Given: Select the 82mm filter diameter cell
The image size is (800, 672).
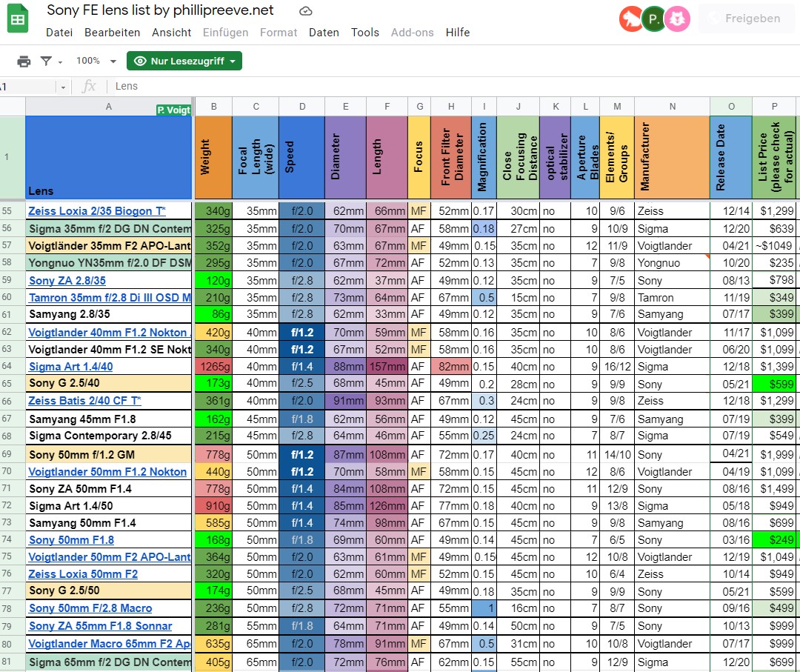Looking at the screenshot, I should pos(451,366).
